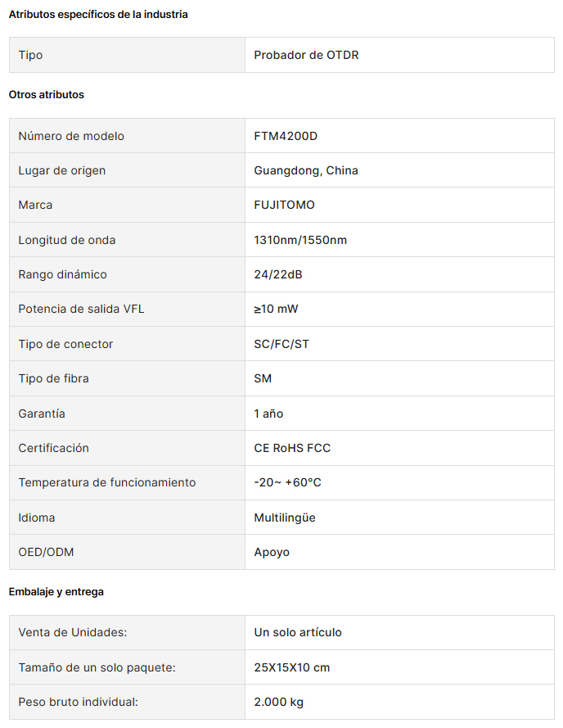
Task: Click the 'Lugar de origen' label
Action: point(62,170)
